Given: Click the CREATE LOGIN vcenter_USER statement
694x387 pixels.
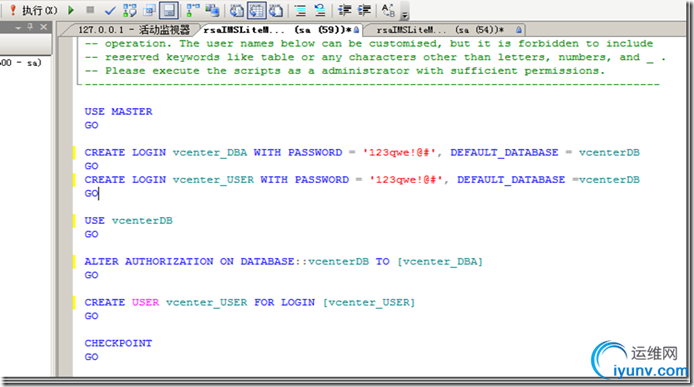Looking at the screenshot, I should click(362, 180).
